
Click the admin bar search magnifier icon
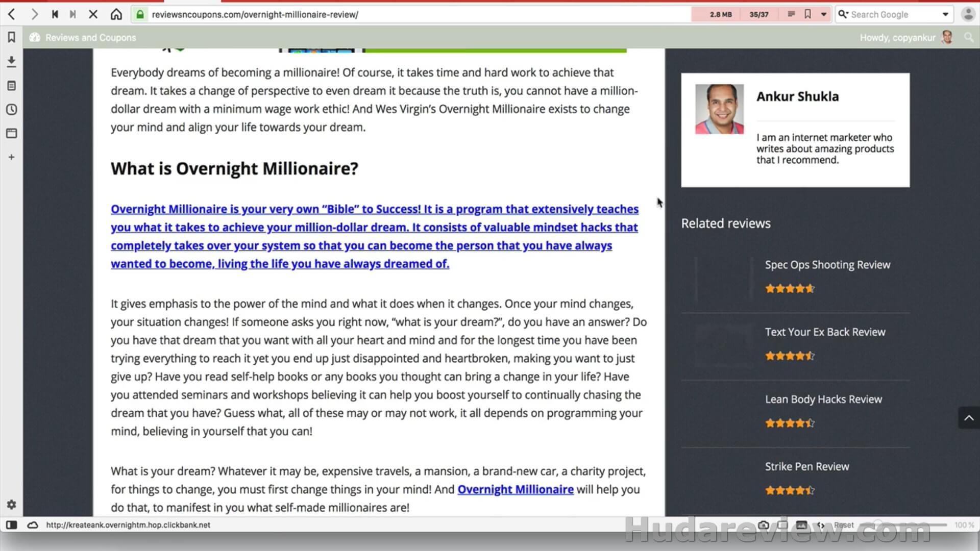tap(968, 37)
